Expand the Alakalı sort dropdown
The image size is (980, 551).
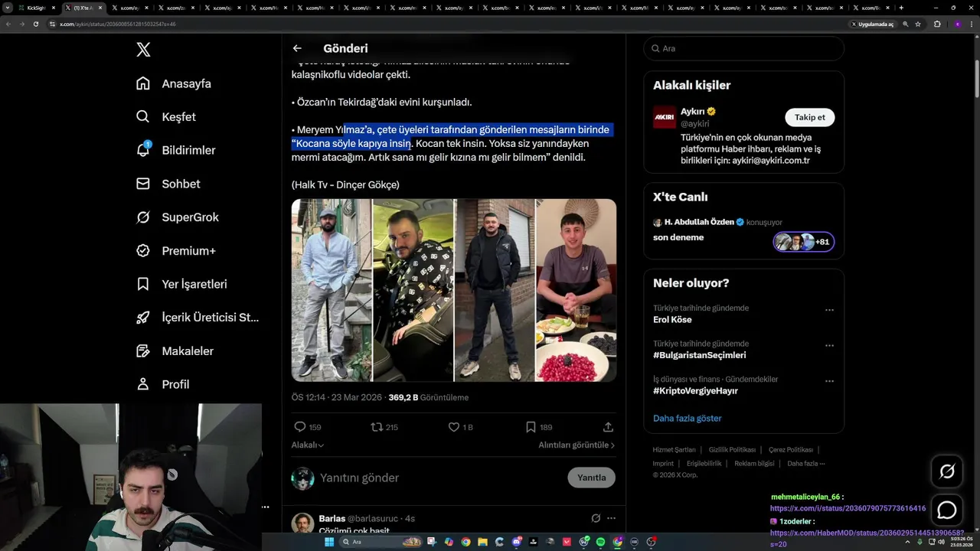308,445
